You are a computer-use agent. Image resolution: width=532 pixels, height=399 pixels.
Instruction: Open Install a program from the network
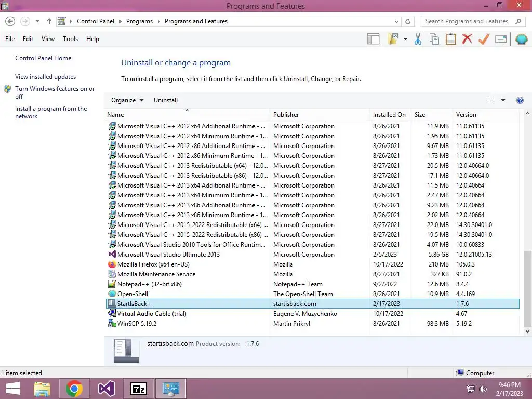(x=51, y=112)
